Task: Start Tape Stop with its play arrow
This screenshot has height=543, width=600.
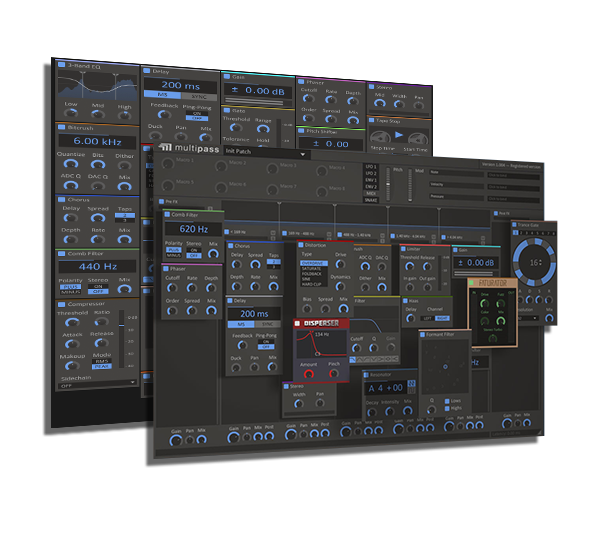Action: click(398, 135)
